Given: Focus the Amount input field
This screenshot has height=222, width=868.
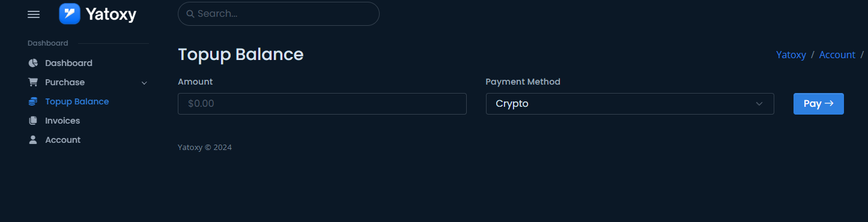Looking at the screenshot, I should (322, 104).
